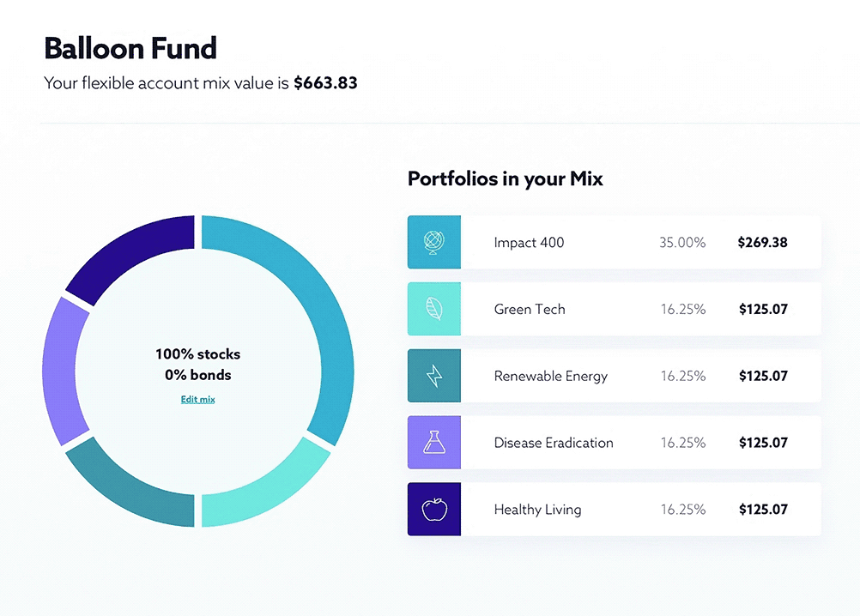
Task: Click the Disease Eradication flask icon
Action: (433, 443)
